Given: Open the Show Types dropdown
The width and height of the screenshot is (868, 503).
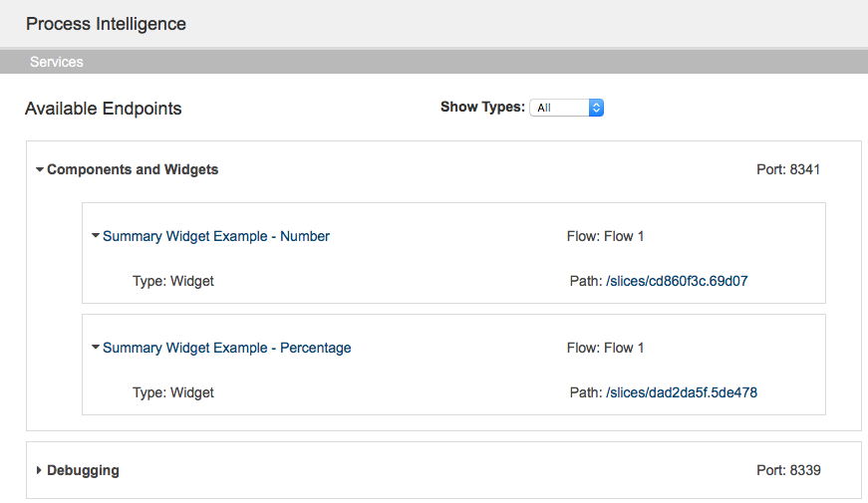Looking at the screenshot, I should pyautogui.click(x=566, y=108).
